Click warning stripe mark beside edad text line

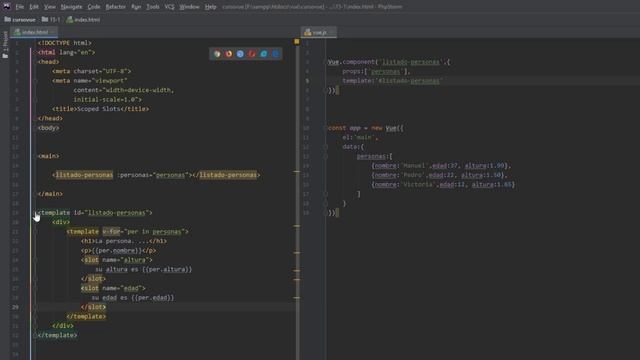click(x=297, y=298)
